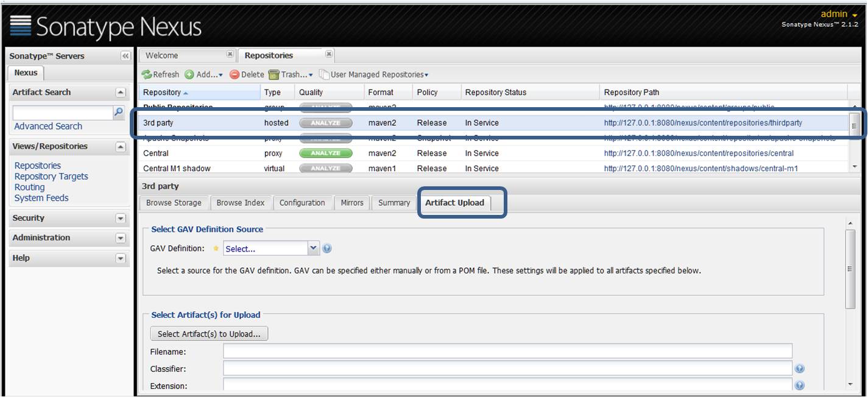This screenshot has height=397, width=868.
Task: Click the help icon beside GAV Definition
Action: click(326, 248)
